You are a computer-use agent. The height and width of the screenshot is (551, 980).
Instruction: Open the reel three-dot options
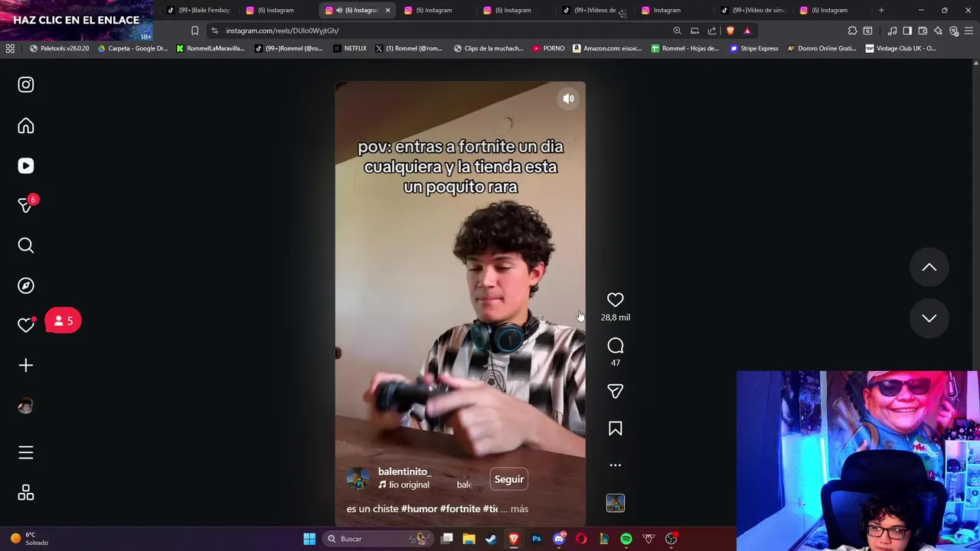(616, 465)
